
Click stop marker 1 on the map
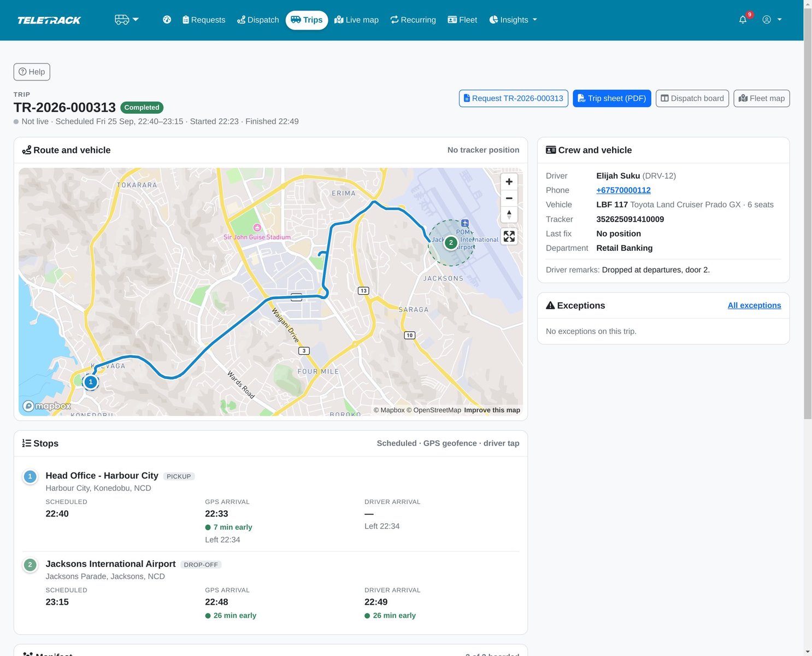91,382
